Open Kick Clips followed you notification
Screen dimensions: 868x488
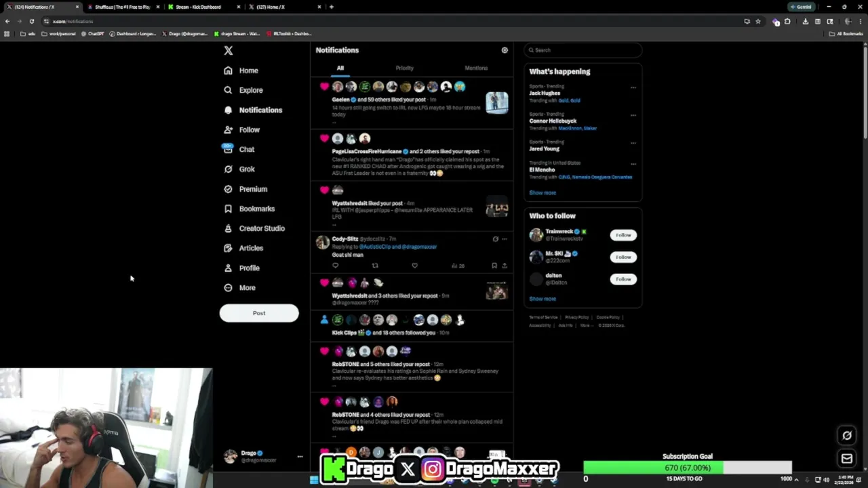coord(412,326)
